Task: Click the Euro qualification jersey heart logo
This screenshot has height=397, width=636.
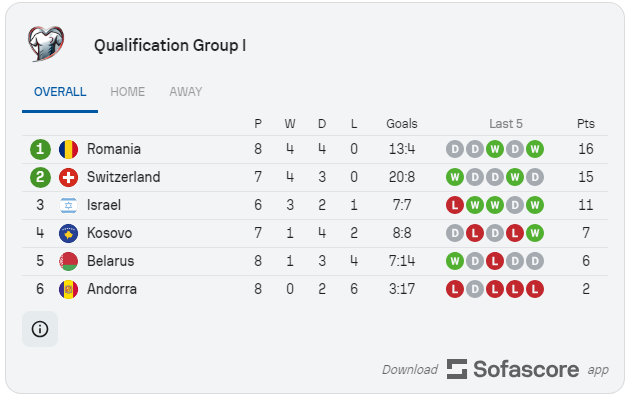Action: (46, 43)
